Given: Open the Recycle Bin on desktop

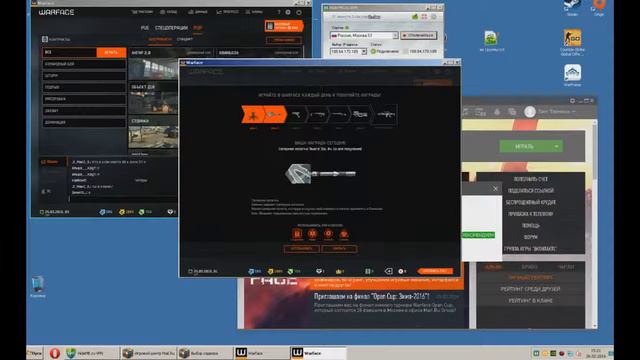Looking at the screenshot, I should coord(38,287).
